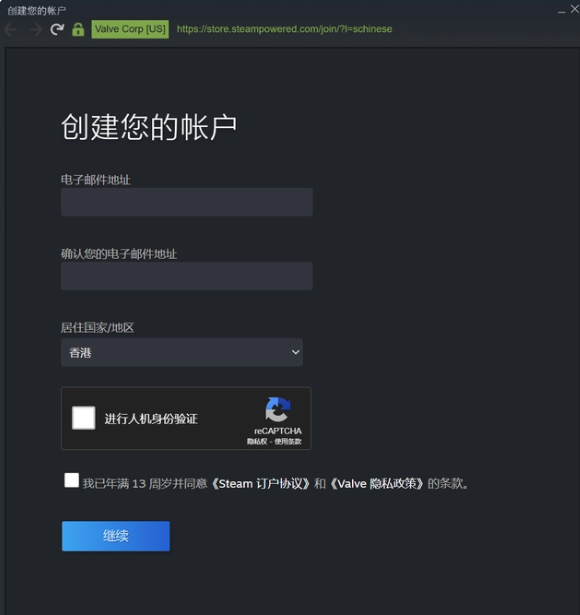Click the forward navigation arrow icon

click(36, 29)
